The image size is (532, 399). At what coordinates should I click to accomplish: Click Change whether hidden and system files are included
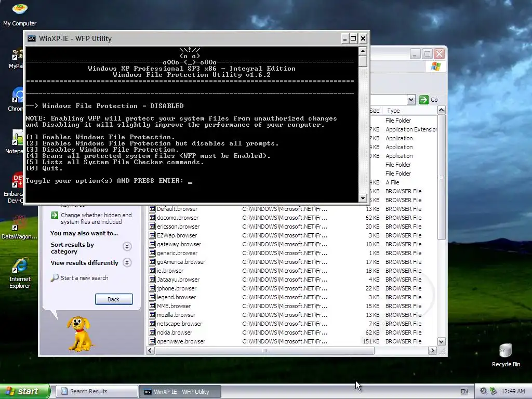tap(96, 219)
